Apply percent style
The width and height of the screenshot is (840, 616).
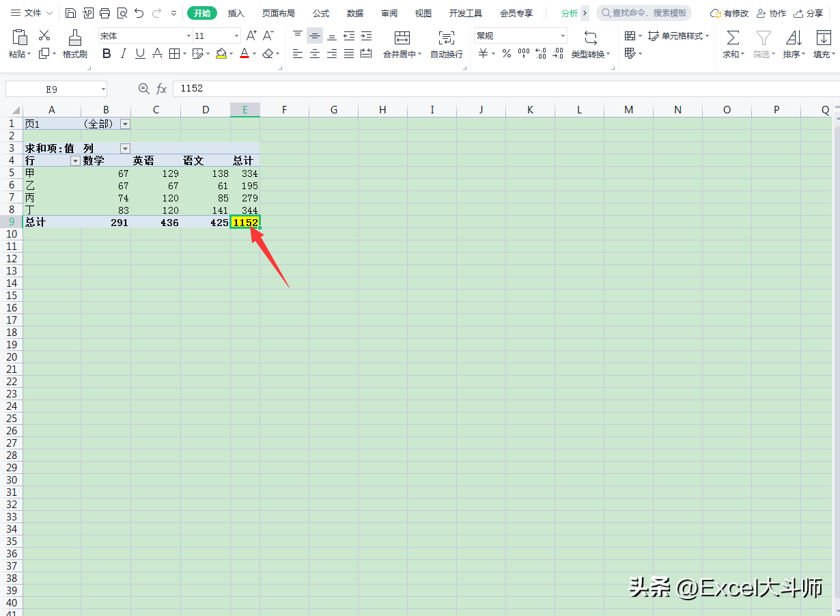[x=506, y=53]
